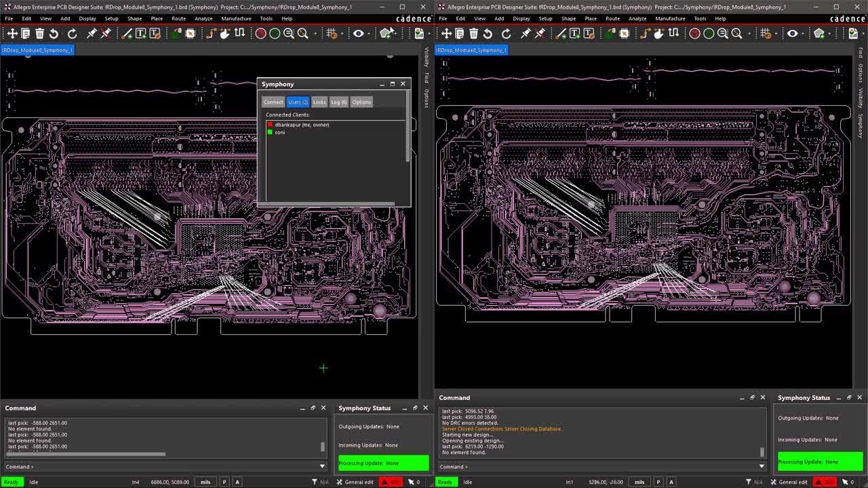Open Route menu in left window
Image resolution: width=868 pixels, height=488 pixels.
click(x=178, y=18)
